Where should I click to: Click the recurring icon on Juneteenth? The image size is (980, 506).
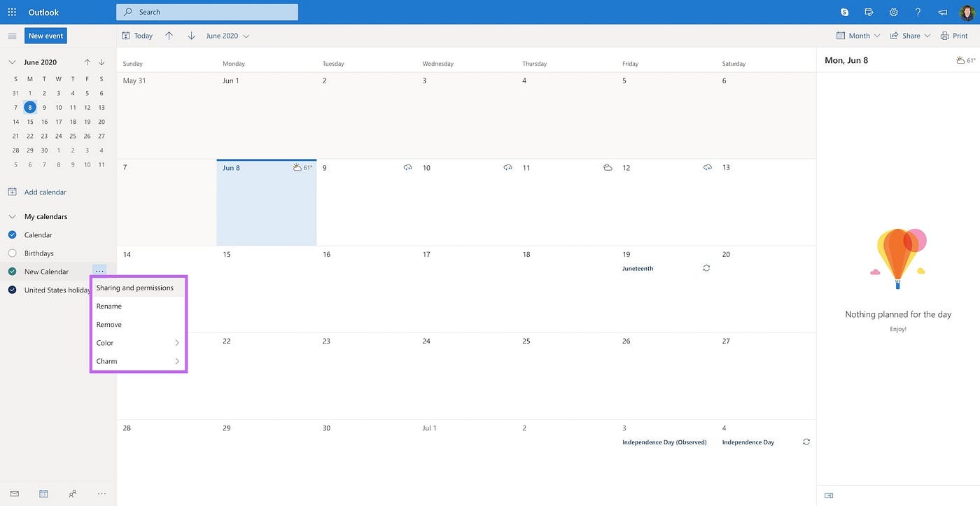click(x=706, y=268)
